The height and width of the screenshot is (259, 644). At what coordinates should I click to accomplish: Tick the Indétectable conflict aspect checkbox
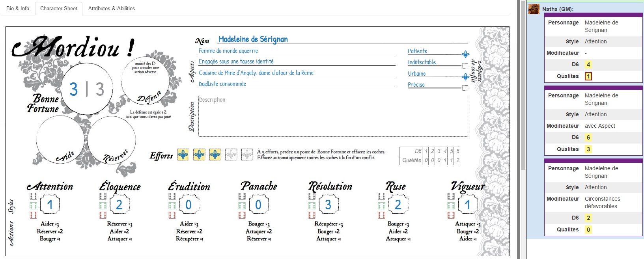(465, 65)
